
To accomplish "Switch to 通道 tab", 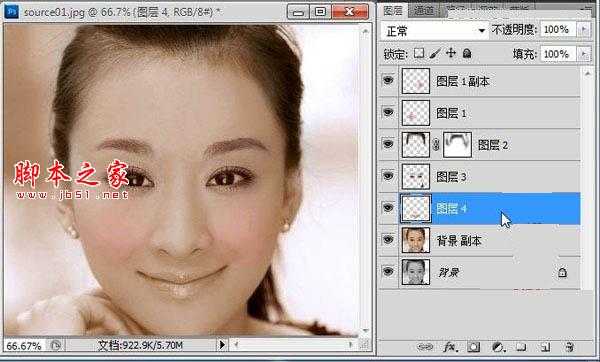I will click(x=424, y=11).
